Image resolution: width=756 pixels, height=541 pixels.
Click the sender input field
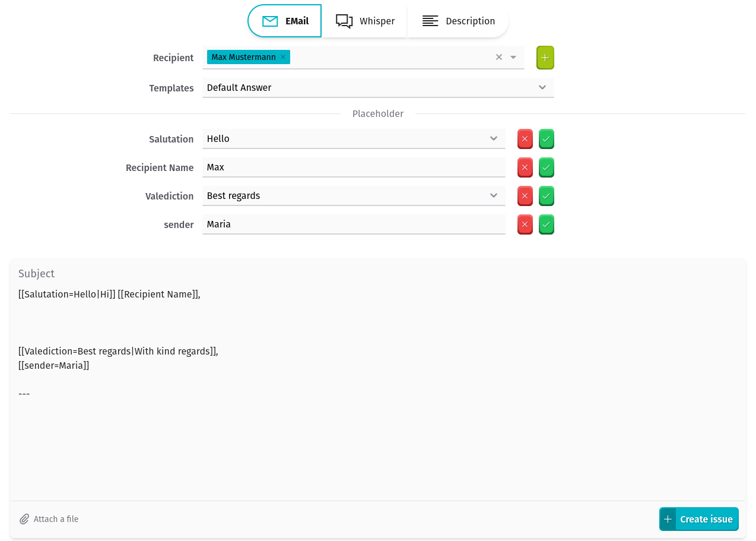coord(354,224)
